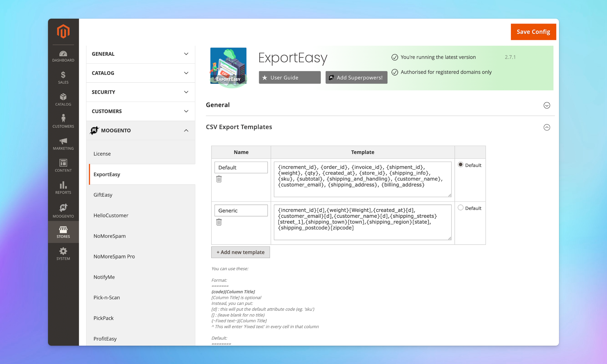Expand the General settings group chevron
This screenshot has width=607, height=364.
coord(547,105)
